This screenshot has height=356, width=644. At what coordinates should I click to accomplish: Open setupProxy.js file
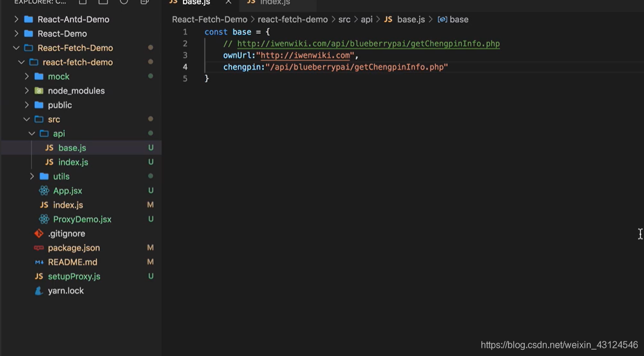(74, 276)
